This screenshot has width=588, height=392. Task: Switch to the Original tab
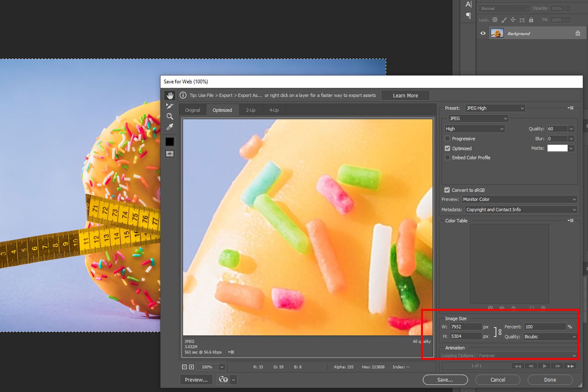[x=192, y=110]
